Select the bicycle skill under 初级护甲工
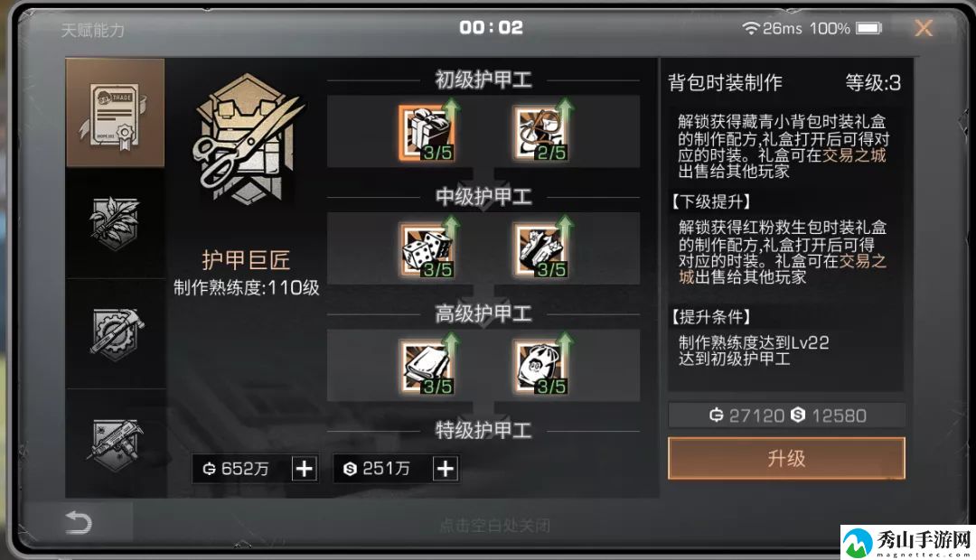 (x=540, y=133)
